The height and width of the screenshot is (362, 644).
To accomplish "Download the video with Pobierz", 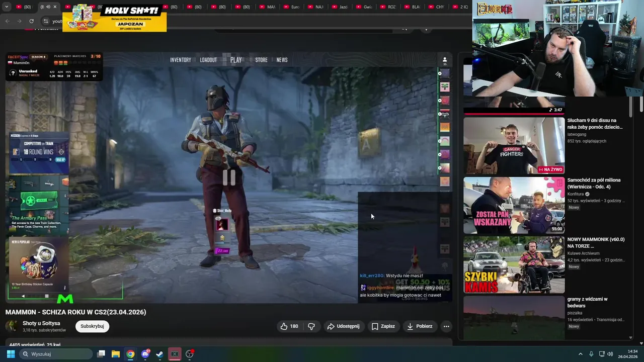I will coord(420,326).
